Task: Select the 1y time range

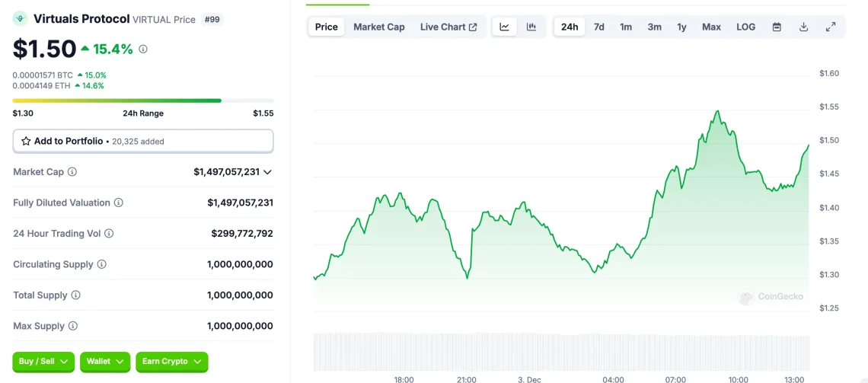Action: pos(682,27)
